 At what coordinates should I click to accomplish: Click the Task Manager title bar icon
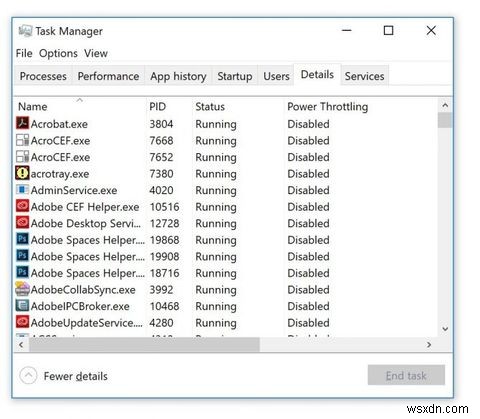pyautogui.click(x=25, y=31)
